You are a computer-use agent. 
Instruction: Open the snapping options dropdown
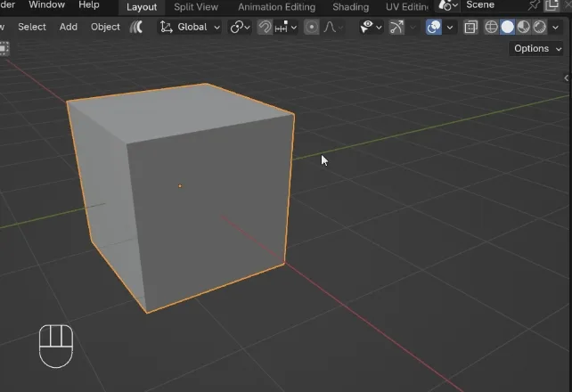click(286, 27)
